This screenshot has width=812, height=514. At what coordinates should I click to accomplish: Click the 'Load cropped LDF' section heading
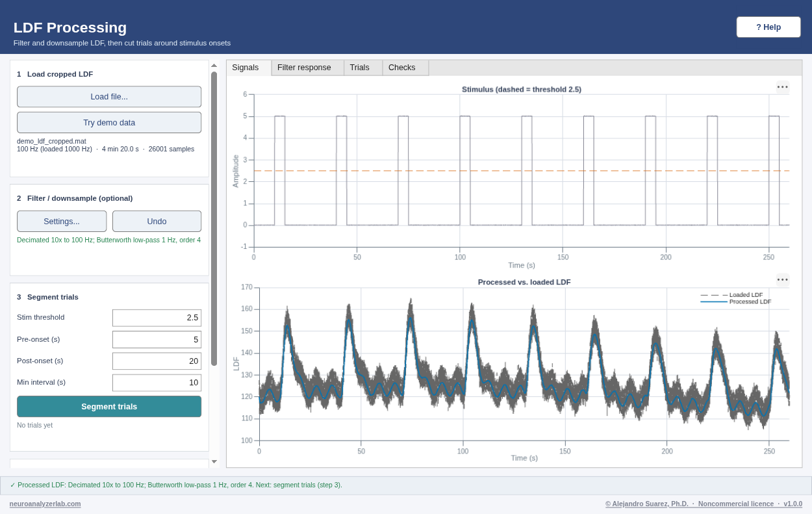click(x=60, y=74)
